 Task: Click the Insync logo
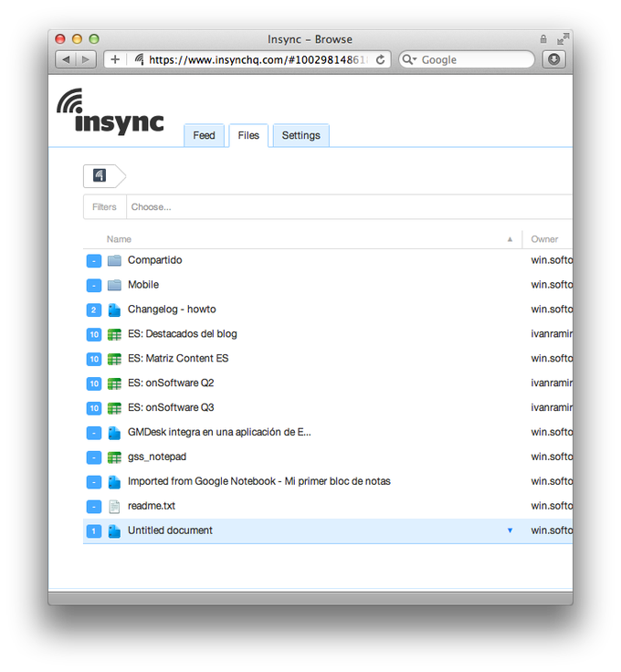111,111
